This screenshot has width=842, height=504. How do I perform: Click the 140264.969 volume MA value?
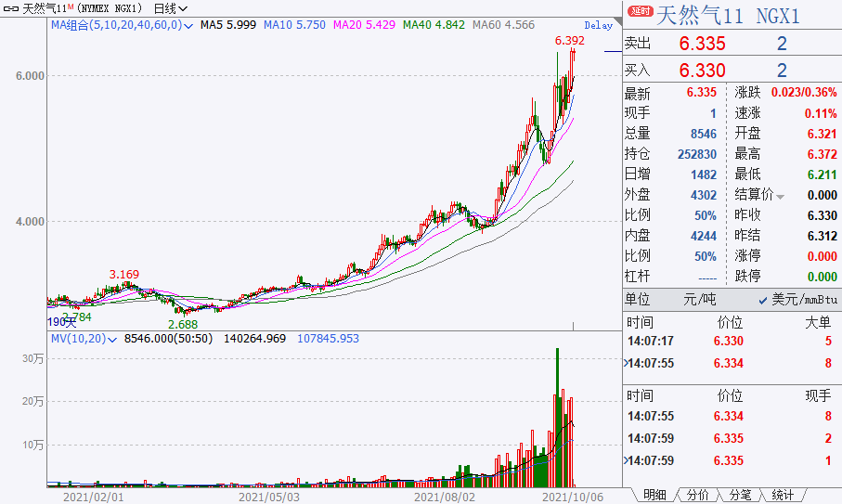pyautogui.click(x=254, y=339)
